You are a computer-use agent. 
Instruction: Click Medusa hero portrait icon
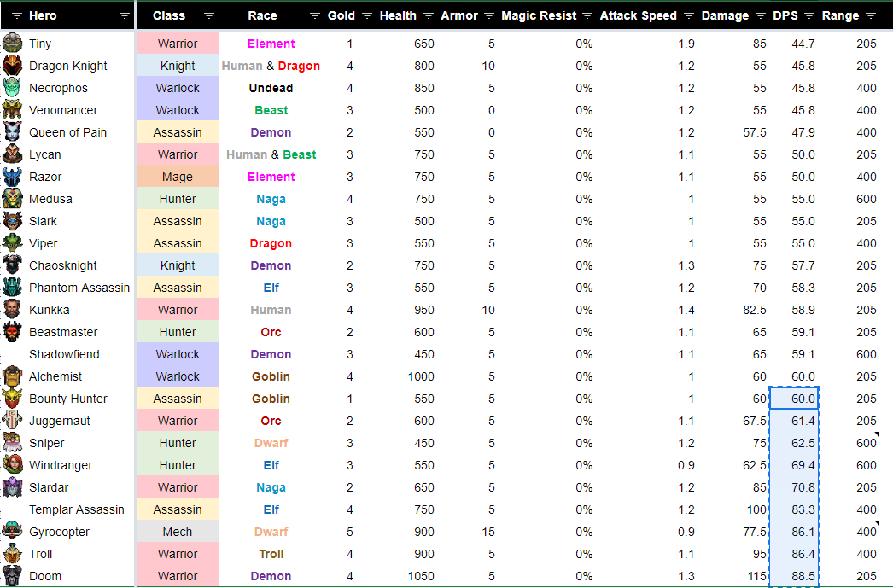tap(12, 199)
